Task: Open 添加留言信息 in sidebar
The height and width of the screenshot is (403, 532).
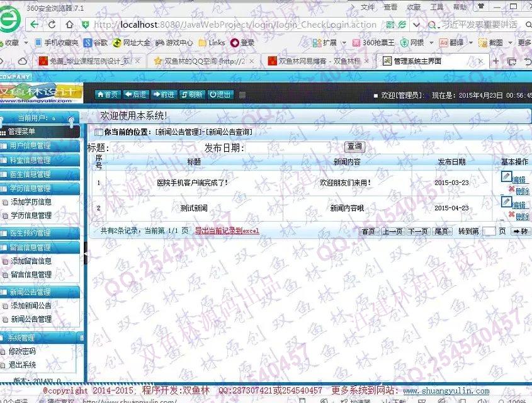Action: (x=31, y=261)
